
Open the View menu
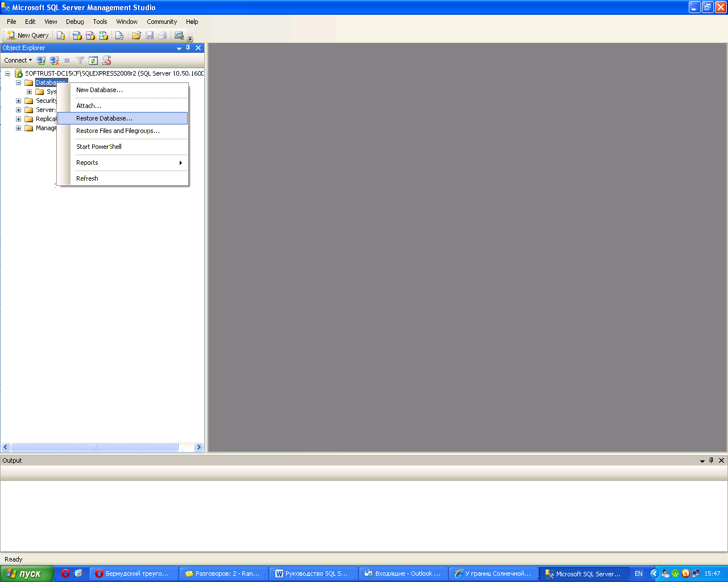click(x=51, y=22)
